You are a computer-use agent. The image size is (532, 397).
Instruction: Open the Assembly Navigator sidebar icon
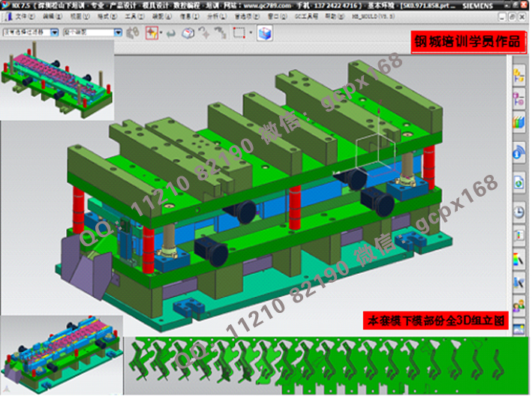coord(518,75)
